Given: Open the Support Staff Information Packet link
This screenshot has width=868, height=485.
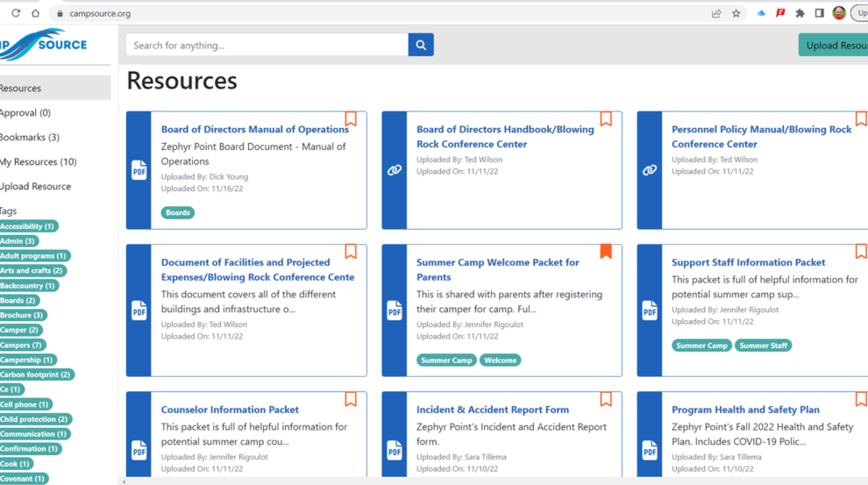Looking at the screenshot, I should pos(748,262).
